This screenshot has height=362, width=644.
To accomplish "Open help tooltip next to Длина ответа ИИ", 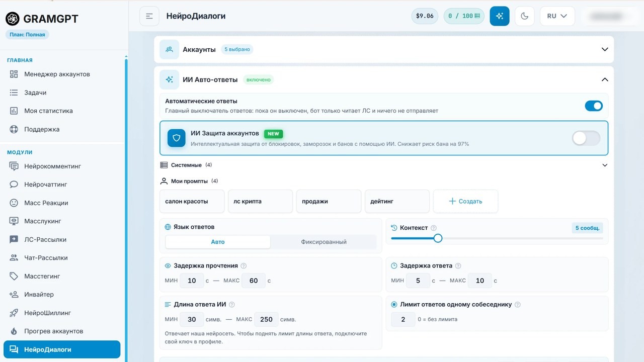I will [232, 305].
